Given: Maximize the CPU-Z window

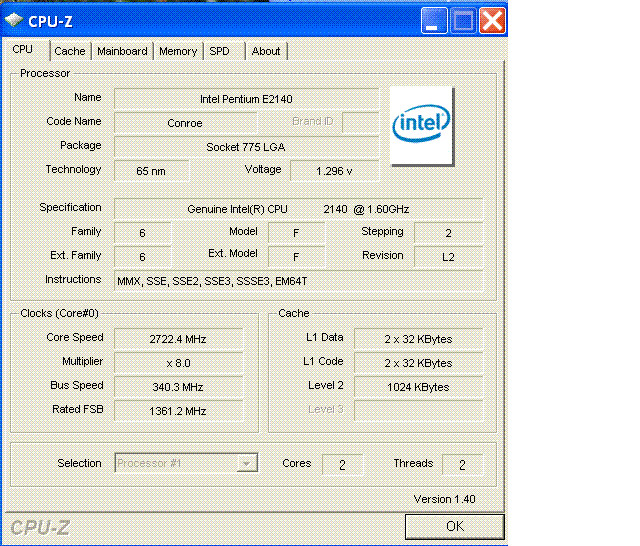Looking at the screenshot, I should (463, 20).
